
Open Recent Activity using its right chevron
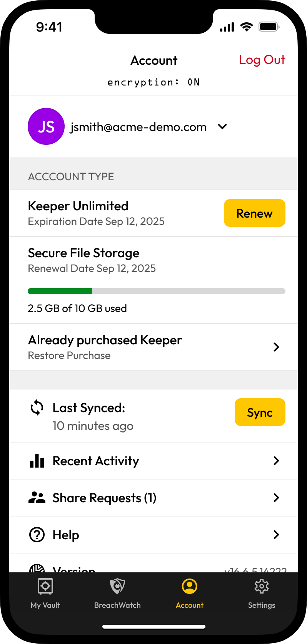click(276, 461)
